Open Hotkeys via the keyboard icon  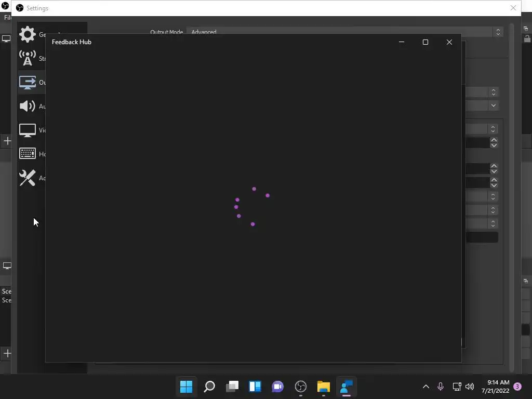[x=27, y=154]
